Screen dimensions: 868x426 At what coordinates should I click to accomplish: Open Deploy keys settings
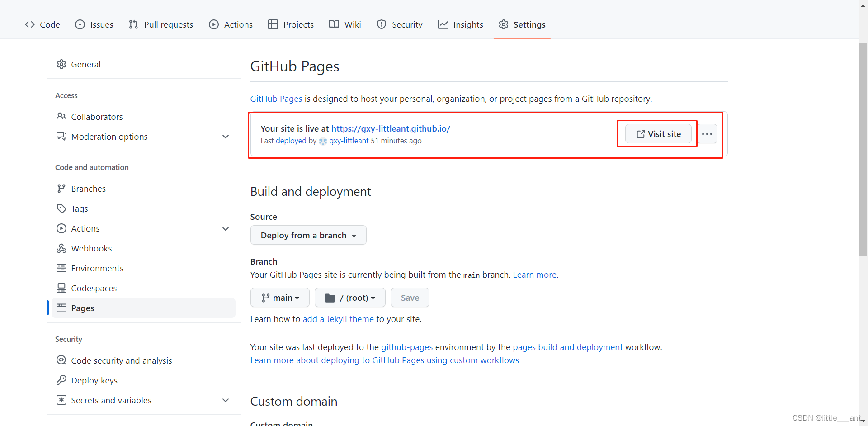click(x=144, y=380)
